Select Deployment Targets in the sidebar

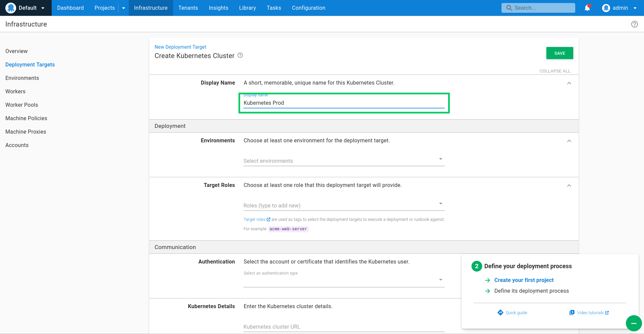coord(30,64)
